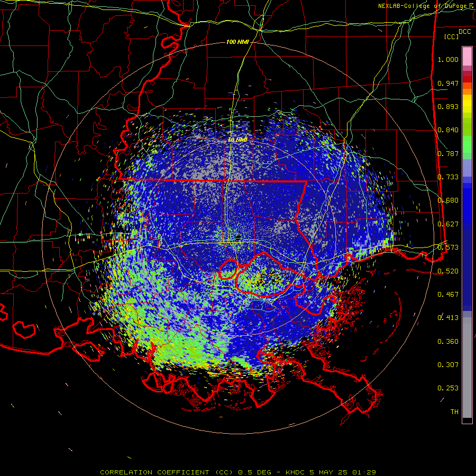Click the 50 NMI range ring label
The width and height of the screenshot is (476, 476).
(x=237, y=140)
